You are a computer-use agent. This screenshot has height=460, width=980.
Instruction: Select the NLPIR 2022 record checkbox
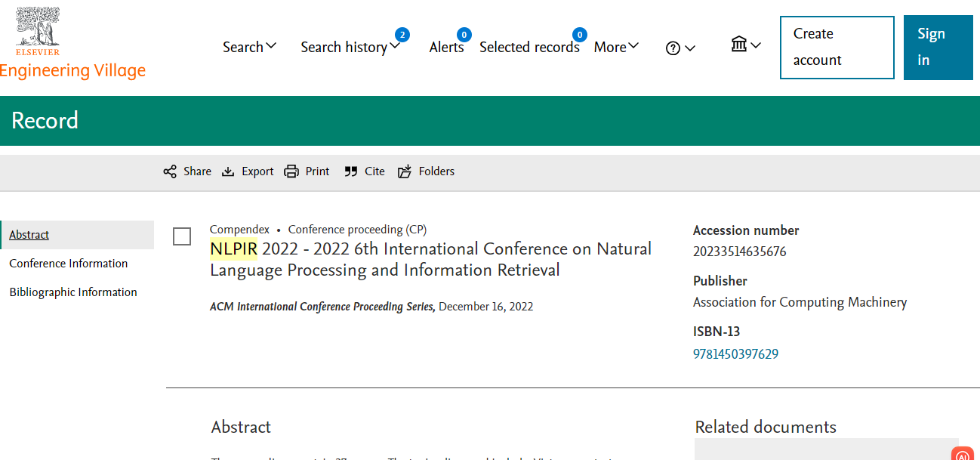(182, 236)
